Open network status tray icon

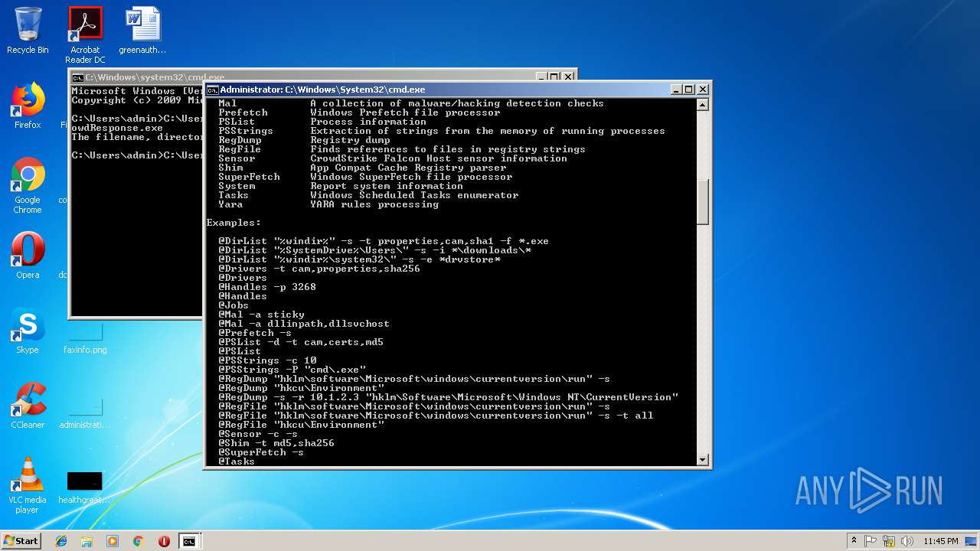[x=889, y=541]
